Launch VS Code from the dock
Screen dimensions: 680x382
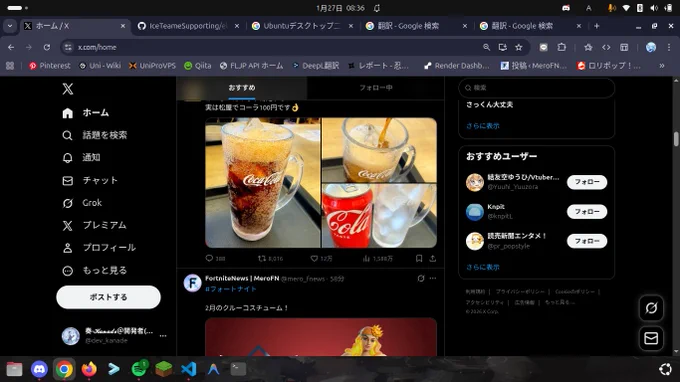coord(188,369)
